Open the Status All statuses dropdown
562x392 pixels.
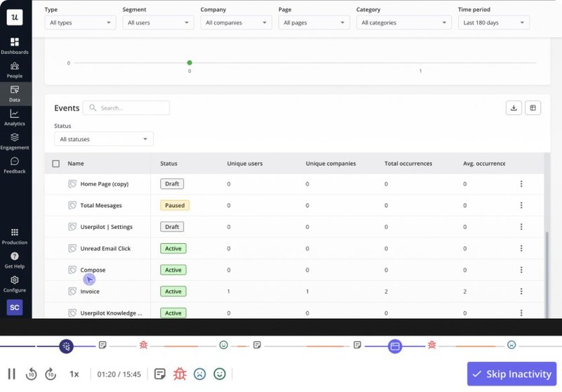(104, 139)
